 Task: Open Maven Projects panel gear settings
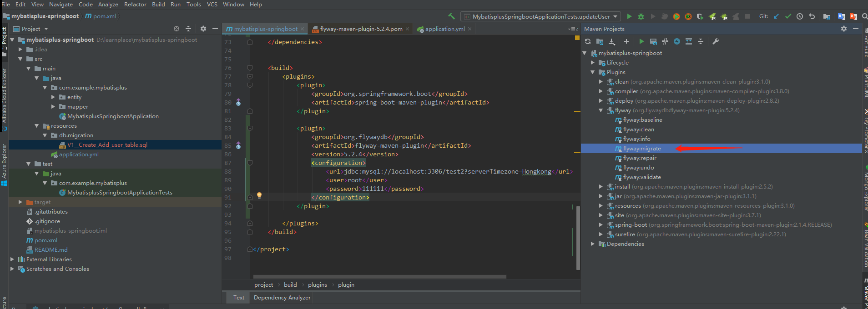pos(844,29)
